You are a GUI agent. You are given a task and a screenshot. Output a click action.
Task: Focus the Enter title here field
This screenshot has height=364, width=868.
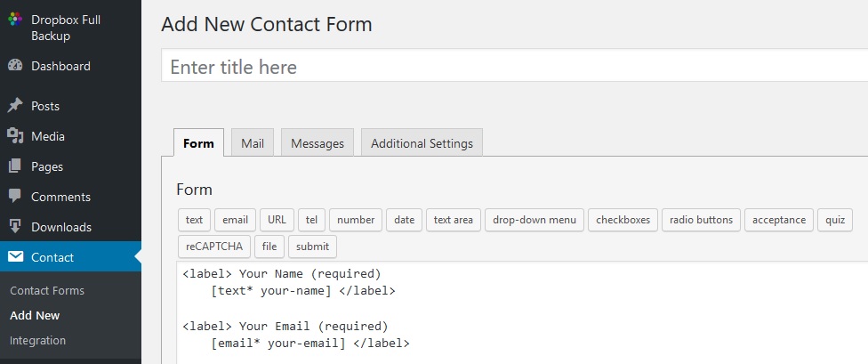(x=514, y=65)
